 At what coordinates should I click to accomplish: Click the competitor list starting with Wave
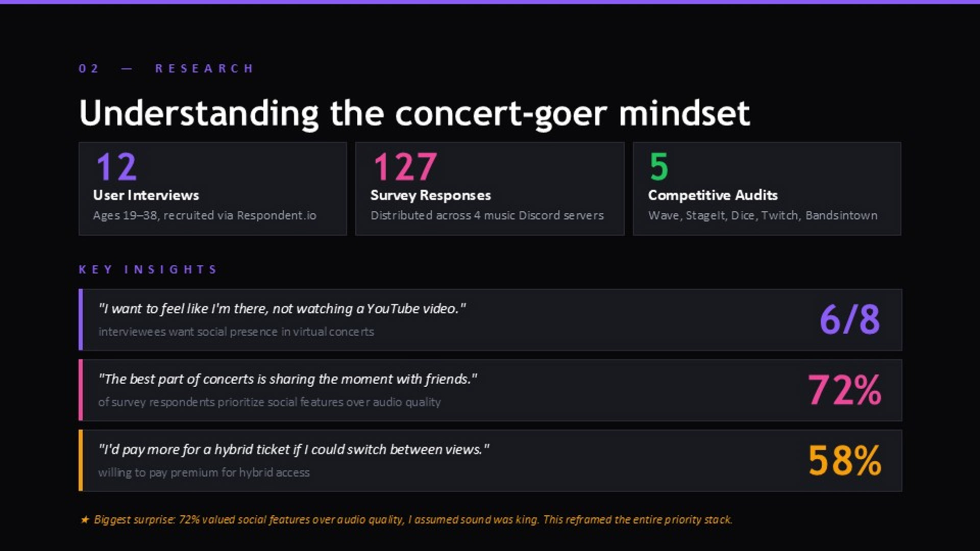point(763,216)
